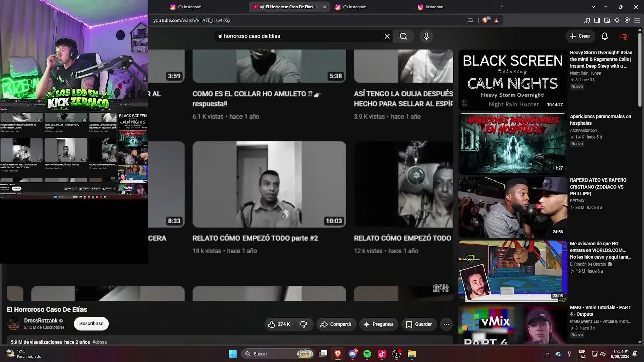Open File Explorer from the taskbar
Viewport: 644px width, 362px height.
(412, 354)
